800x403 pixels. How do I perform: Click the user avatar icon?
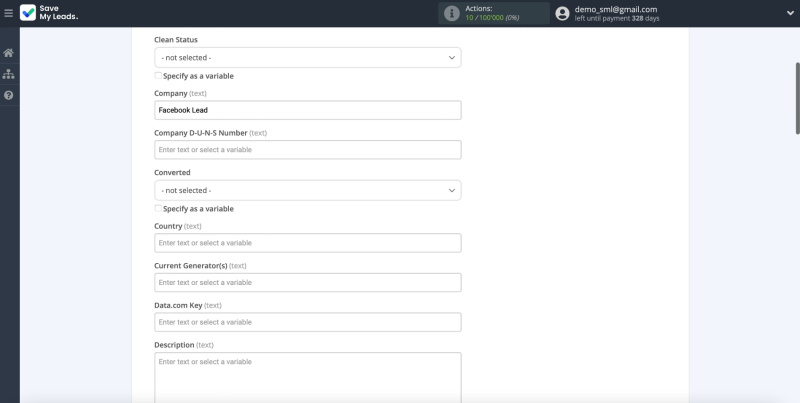[562, 13]
